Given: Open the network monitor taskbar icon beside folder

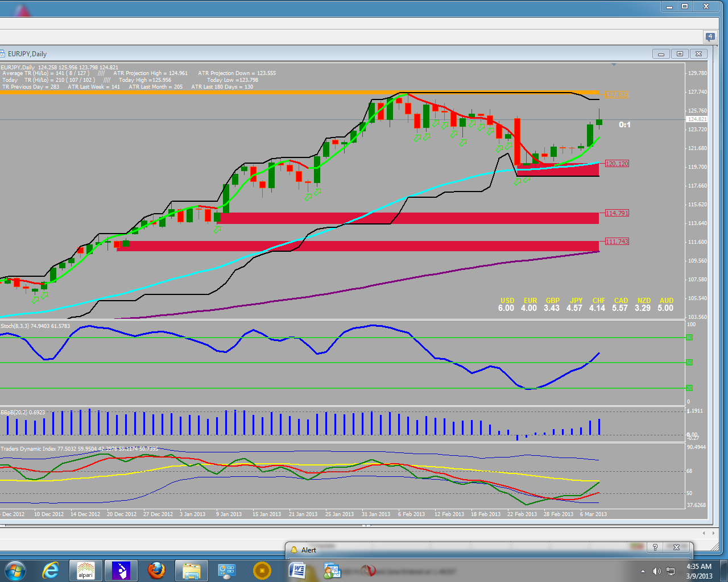Looking at the screenshot, I should 227,570.
